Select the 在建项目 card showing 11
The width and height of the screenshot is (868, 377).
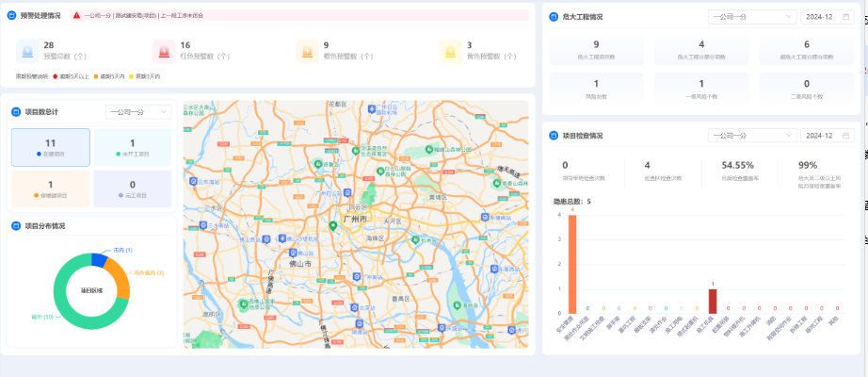[x=51, y=147]
